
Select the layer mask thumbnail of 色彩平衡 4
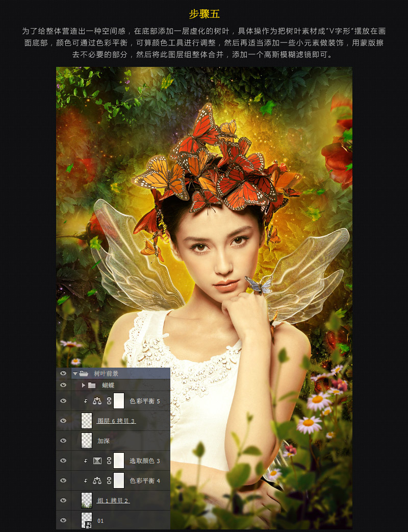coord(119,480)
